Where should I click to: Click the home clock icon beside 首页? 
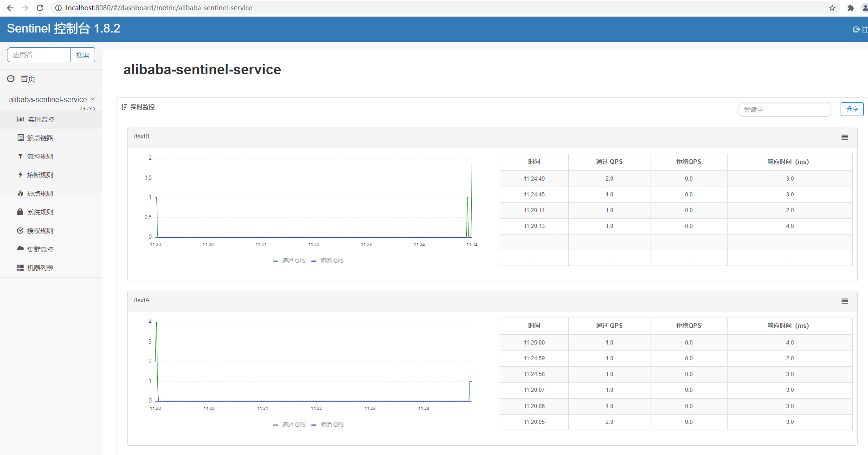click(x=11, y=79)
